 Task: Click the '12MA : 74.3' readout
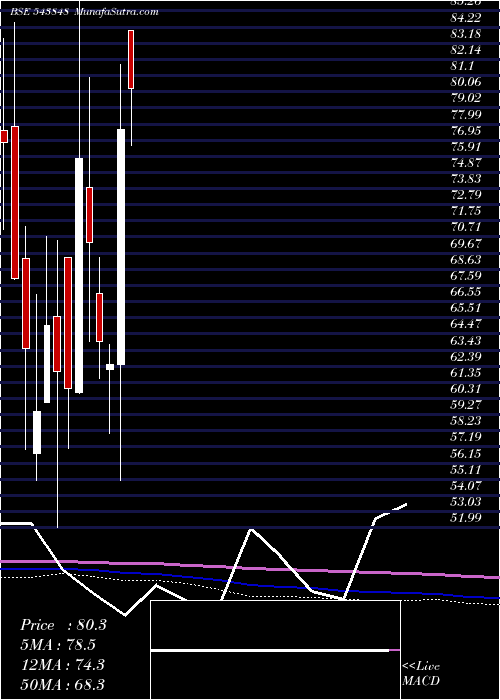[x=62, y=664]
